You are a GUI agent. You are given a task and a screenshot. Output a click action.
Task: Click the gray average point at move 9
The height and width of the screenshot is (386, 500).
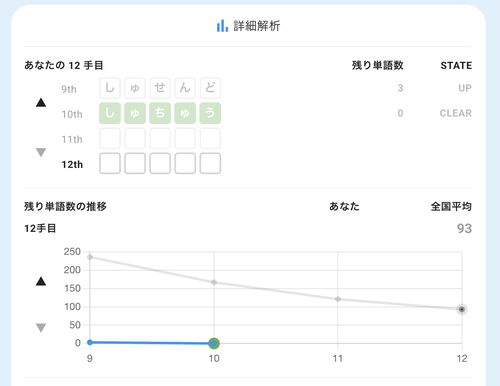(x=90, y=257)
